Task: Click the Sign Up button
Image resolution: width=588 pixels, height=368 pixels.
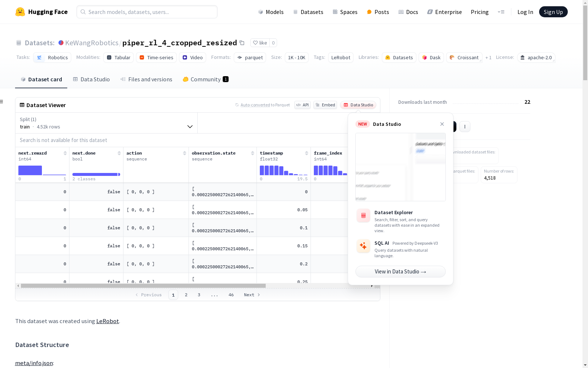Action: point(553,12)
